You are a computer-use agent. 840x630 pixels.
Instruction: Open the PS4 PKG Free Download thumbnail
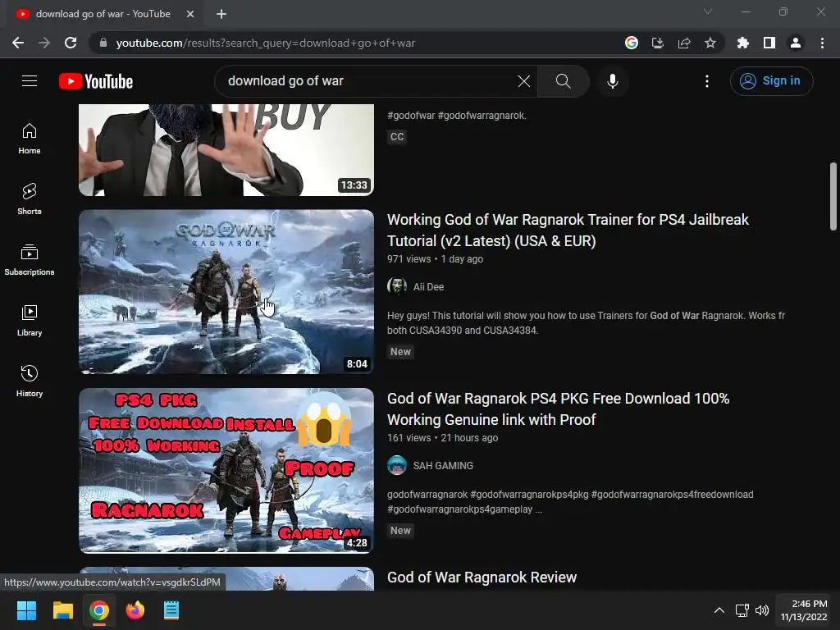click(226, 470)
